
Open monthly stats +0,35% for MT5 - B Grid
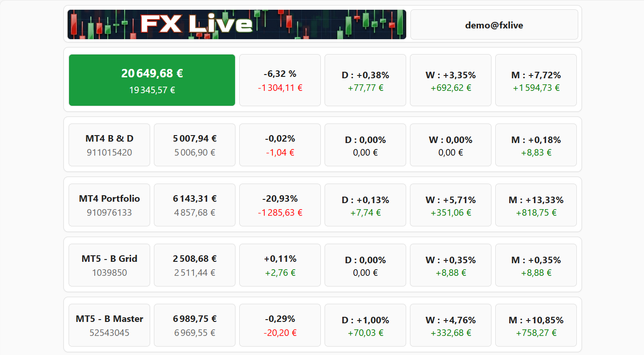coord(535,265)
